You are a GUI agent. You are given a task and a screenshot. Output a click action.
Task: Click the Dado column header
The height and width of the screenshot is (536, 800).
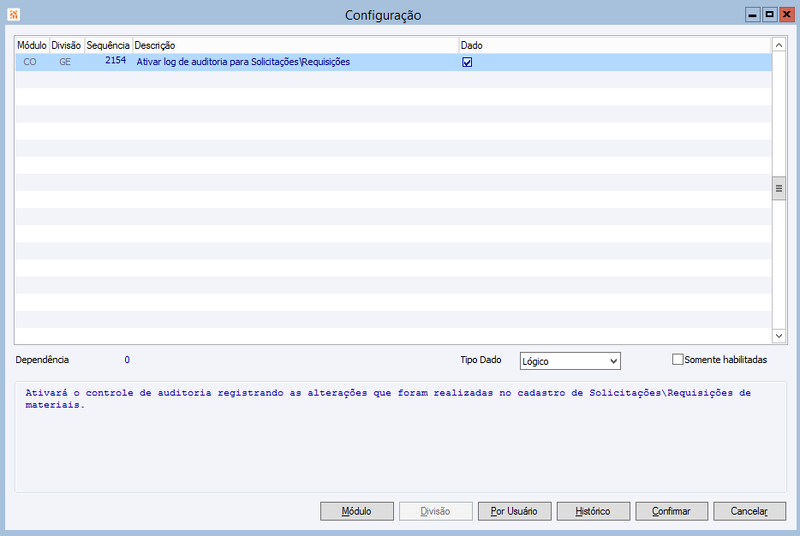(615, 45)
